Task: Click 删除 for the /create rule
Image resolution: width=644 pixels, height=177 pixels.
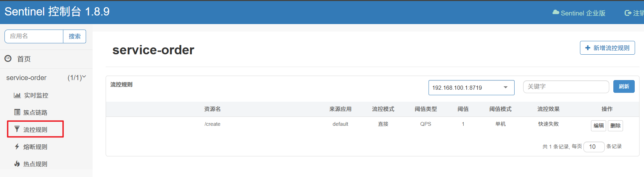Action: 615,125
